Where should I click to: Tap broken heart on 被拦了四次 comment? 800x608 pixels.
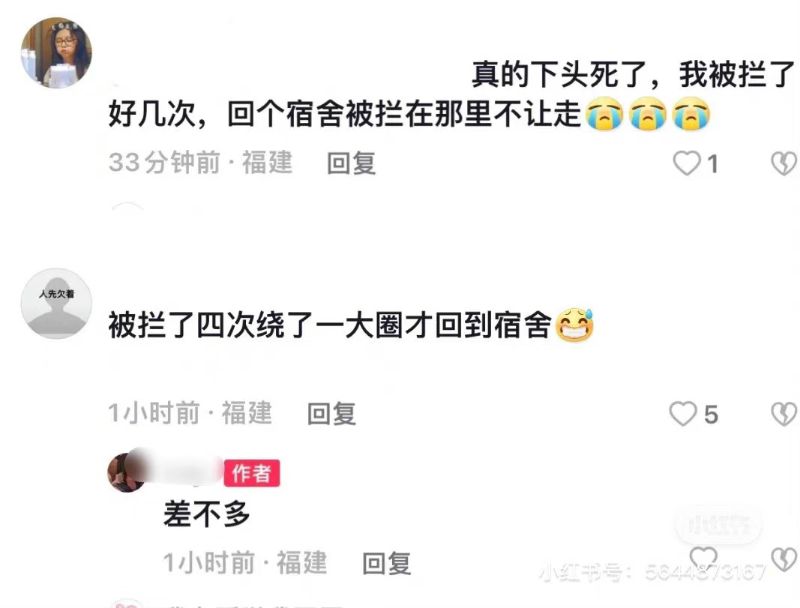coord(784,414)
